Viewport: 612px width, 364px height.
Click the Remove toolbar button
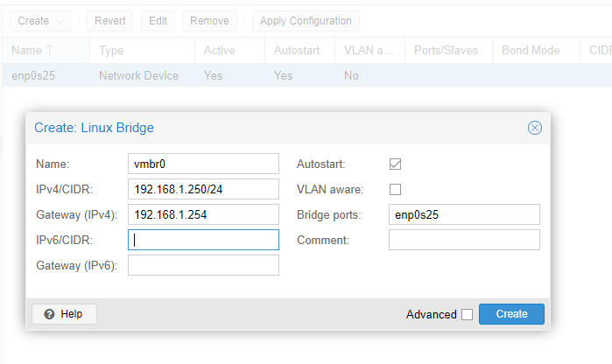(209, 21)
